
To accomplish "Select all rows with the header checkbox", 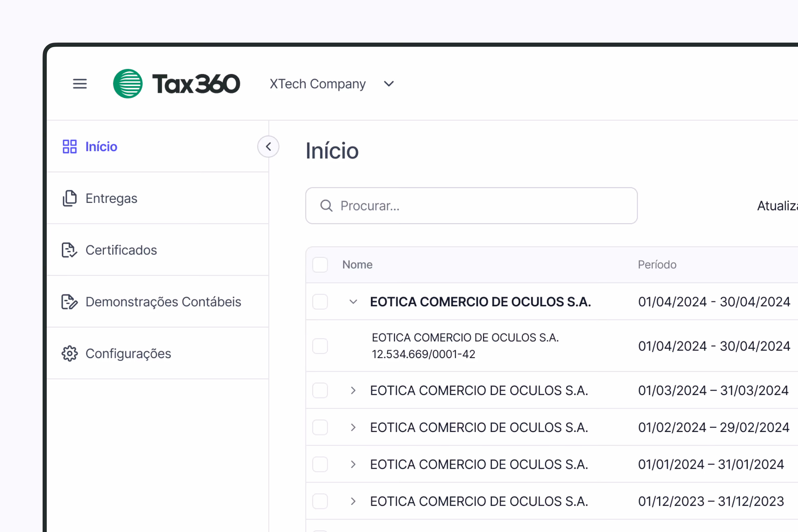I will click(320, 265).
